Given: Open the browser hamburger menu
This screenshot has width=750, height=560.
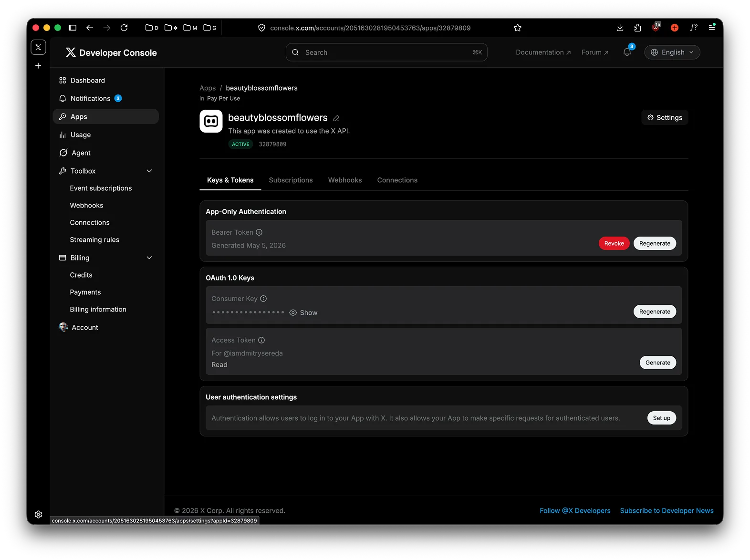Looking at the screenshot, I should [x=712, y=27].
